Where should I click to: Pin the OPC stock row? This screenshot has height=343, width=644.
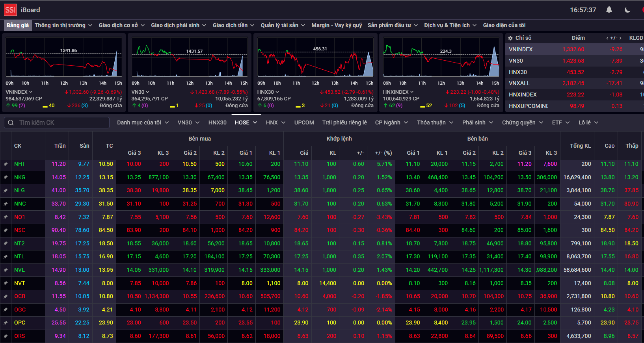[x=6, y=323]
